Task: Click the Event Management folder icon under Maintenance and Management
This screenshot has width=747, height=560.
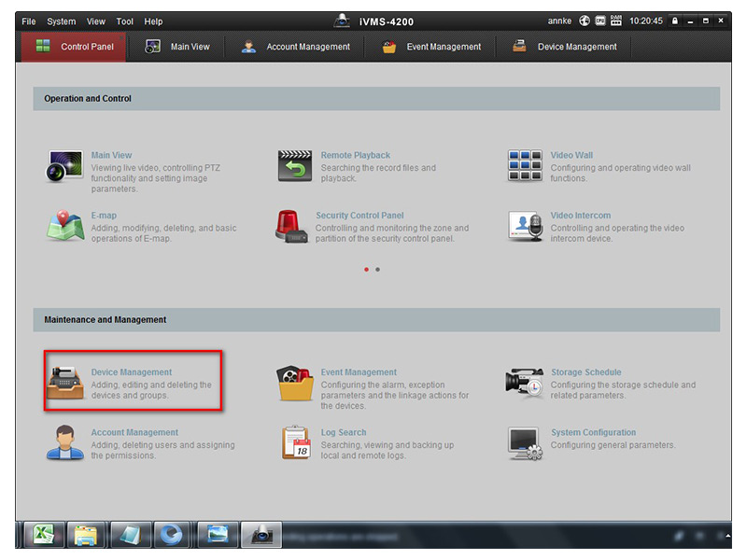Action: (x=295, y=383)
